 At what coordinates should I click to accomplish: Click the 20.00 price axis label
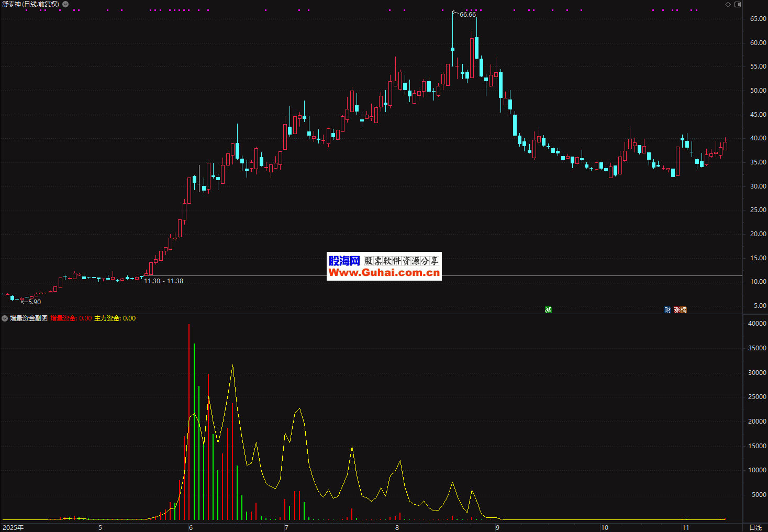(x=758, y=234)
